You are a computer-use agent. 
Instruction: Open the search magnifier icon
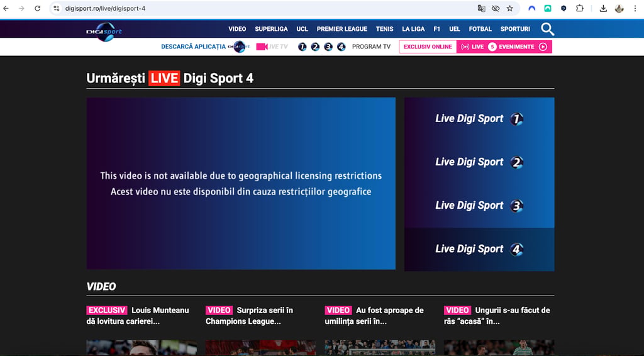(547, 29)
